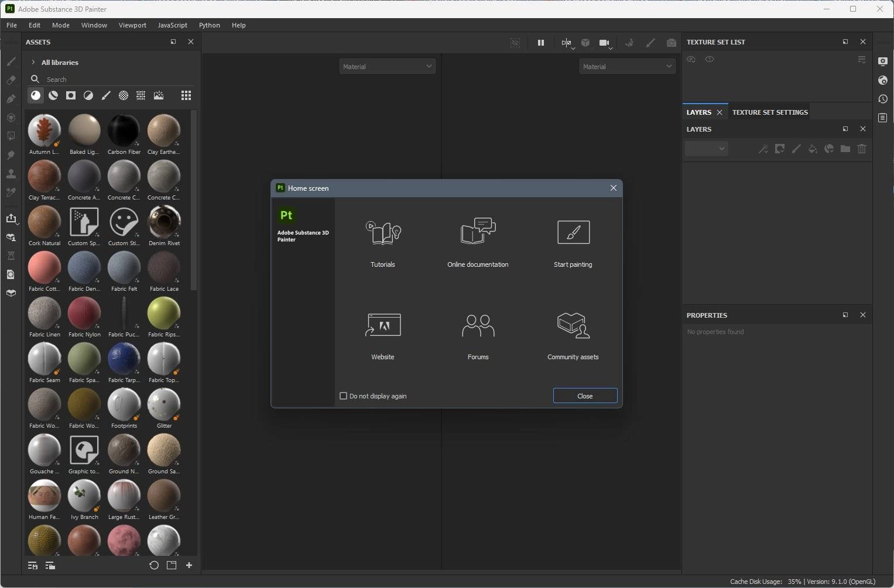Select the Fabric Felt material thumbnail
The image size is (894, 588).
coord(124,267)
